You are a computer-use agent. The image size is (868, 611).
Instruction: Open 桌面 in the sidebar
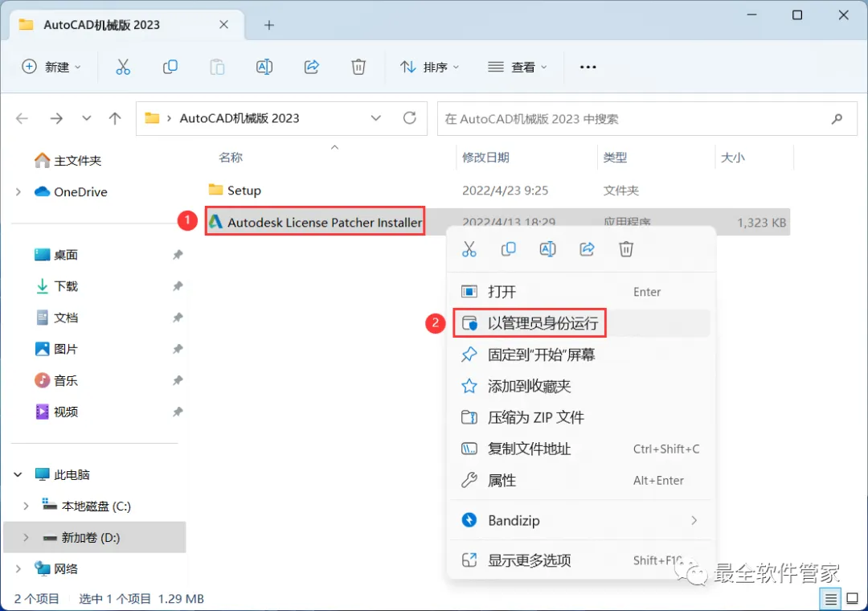point(56,255)
